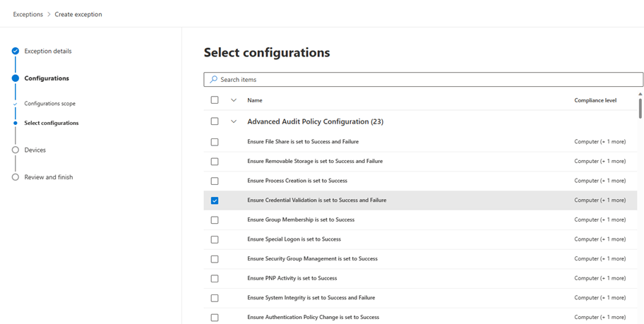The height and width of the screenshot is (324, 644).
Task: Select Advanced Audit Policy Configuration group checkbox
Action: coord(215,121)
